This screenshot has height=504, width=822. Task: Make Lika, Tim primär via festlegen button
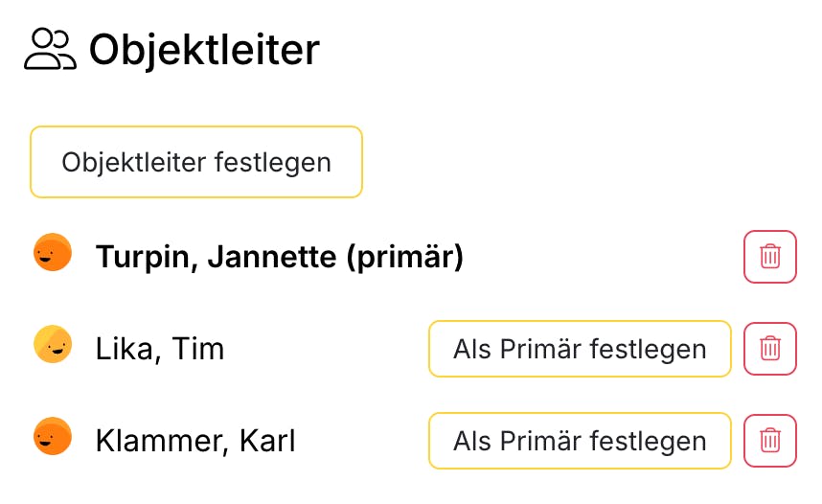tap(580, 349)
